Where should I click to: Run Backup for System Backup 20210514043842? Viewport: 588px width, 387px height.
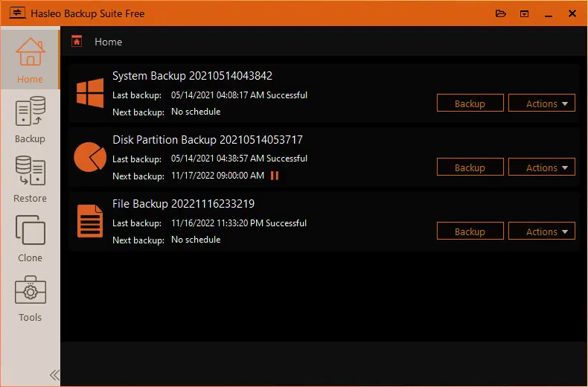(x=470, y=103)
